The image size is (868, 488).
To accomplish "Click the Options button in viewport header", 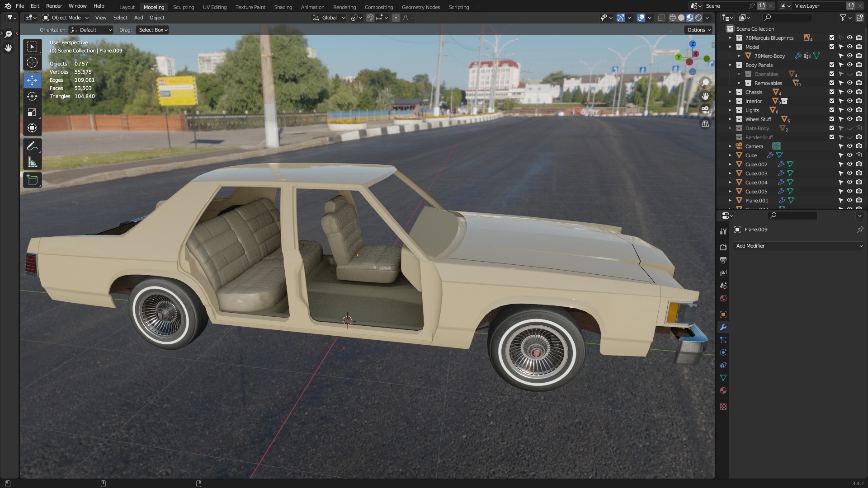I will tap(699, 30).
